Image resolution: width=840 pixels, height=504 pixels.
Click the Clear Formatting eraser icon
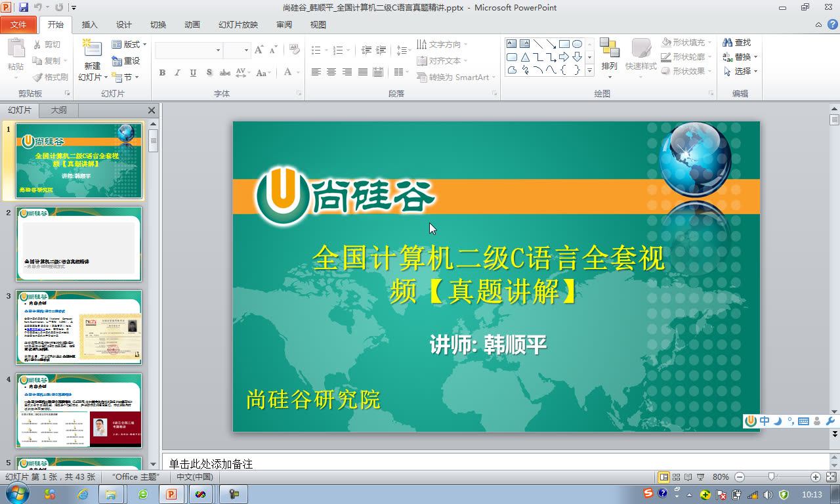(294, 50)
